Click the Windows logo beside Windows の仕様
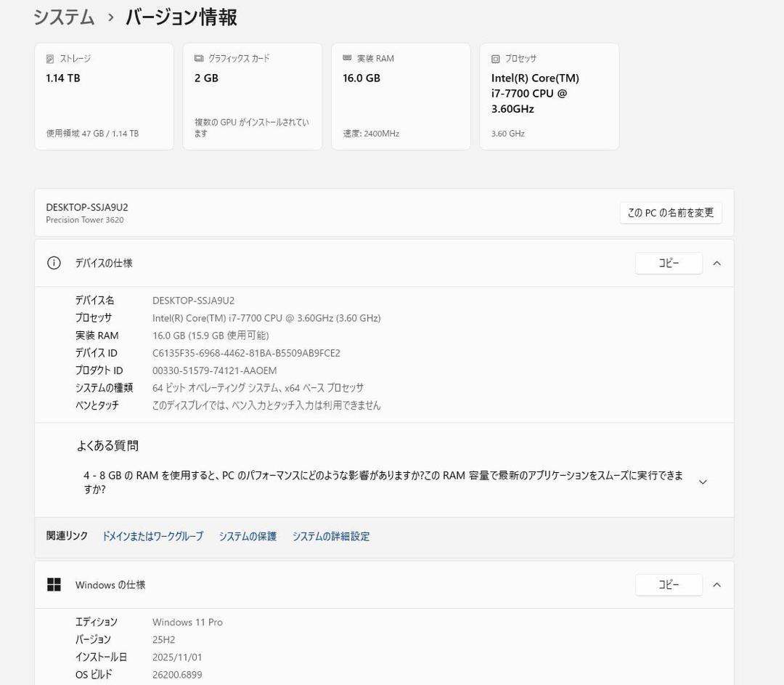 (54, 585)
